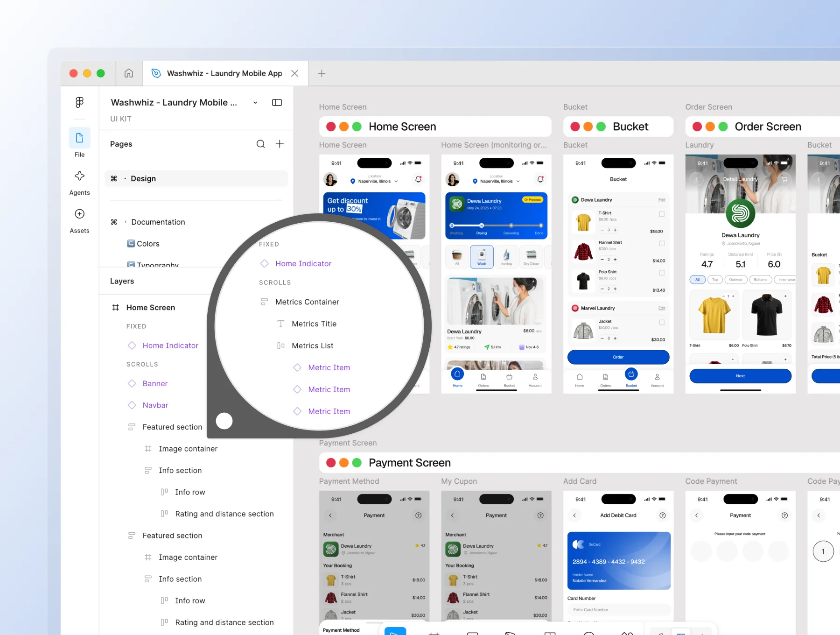Viewport: 840px width, 635px height.
Task: Open Account tab in Bucket screen navbar
Action: tap(658, 380)
